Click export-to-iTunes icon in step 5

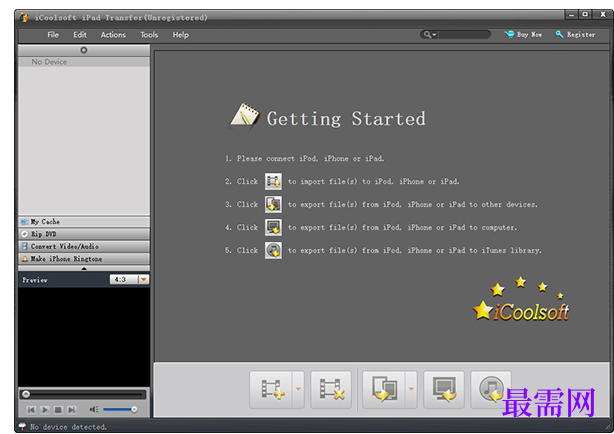click(x=273, y=250)
